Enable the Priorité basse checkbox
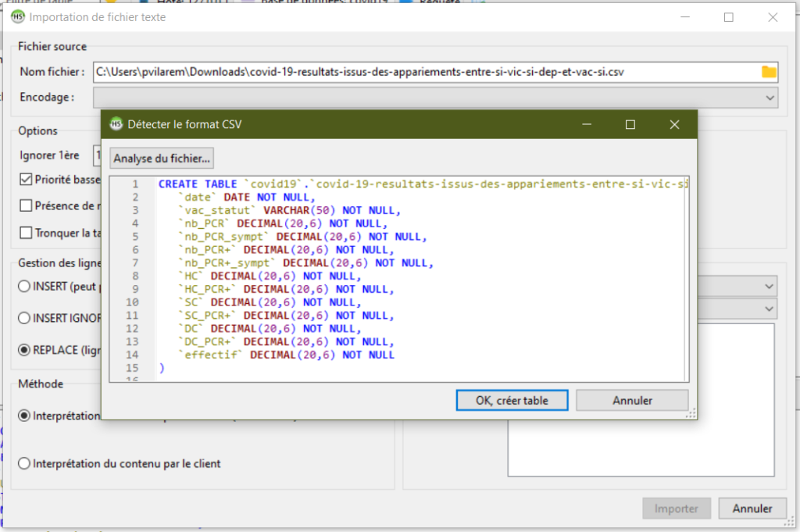 [x=26, y=180]
